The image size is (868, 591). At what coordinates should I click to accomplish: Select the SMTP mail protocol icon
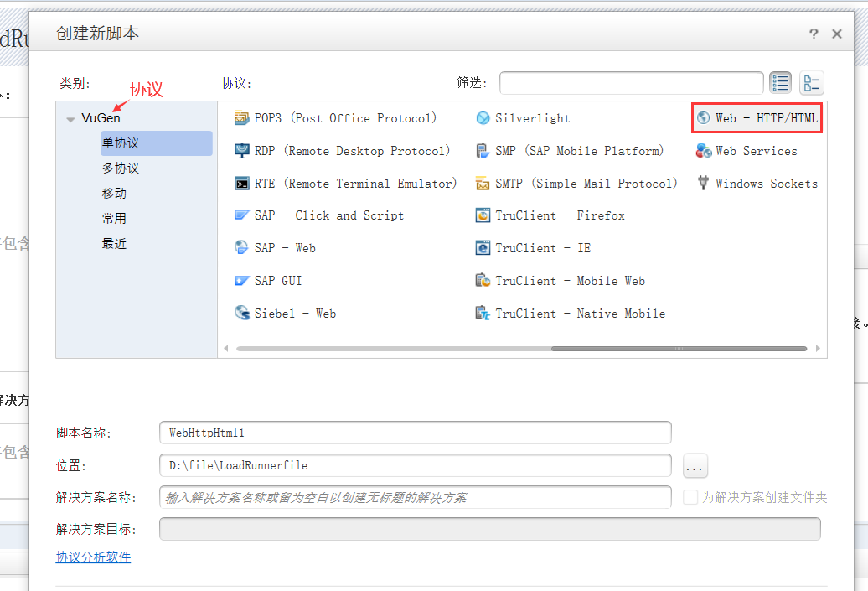point(483,184)
